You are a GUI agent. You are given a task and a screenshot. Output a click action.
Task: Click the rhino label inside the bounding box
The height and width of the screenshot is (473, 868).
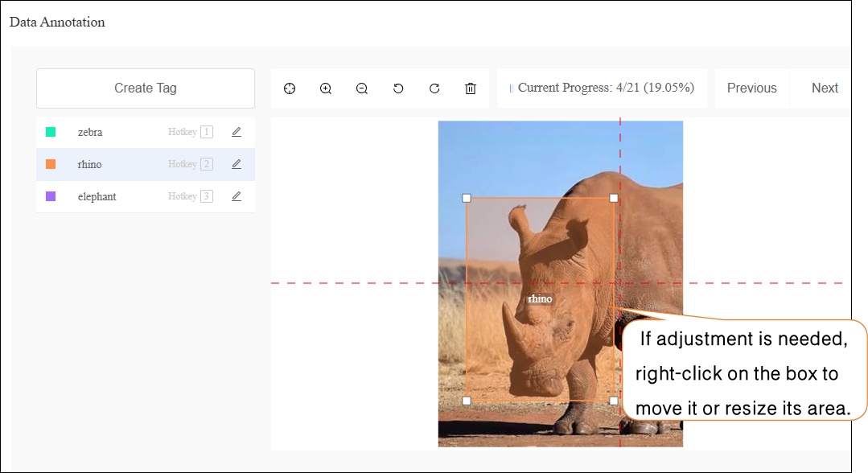(x=540, y=299)
